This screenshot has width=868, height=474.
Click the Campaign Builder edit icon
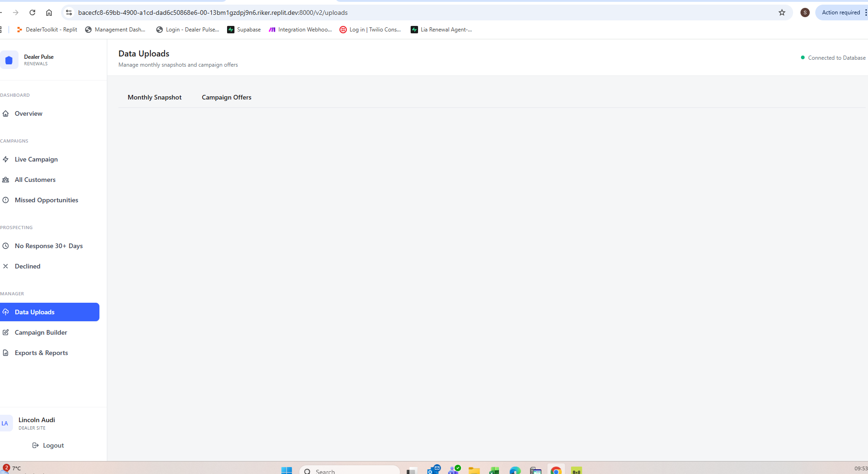(6, 332)
